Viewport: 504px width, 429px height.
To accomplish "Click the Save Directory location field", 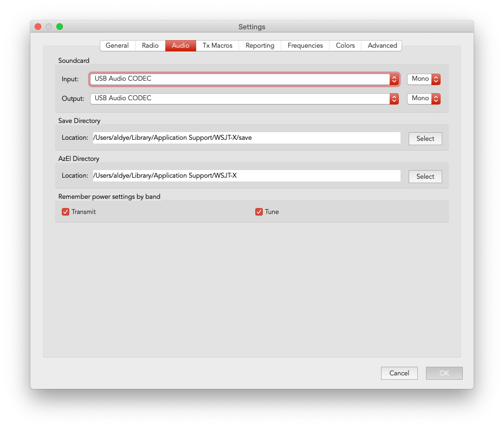I will click(x=246, y=138).
